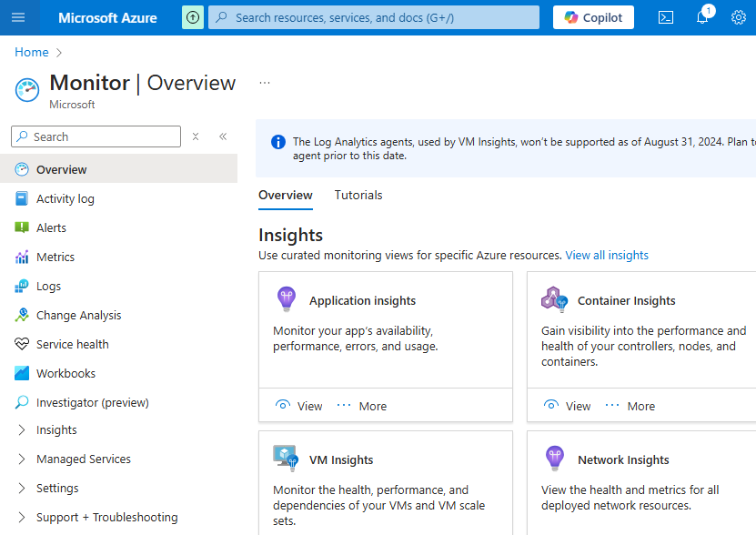Click the info icon in banner

click(x=278, y=142)
